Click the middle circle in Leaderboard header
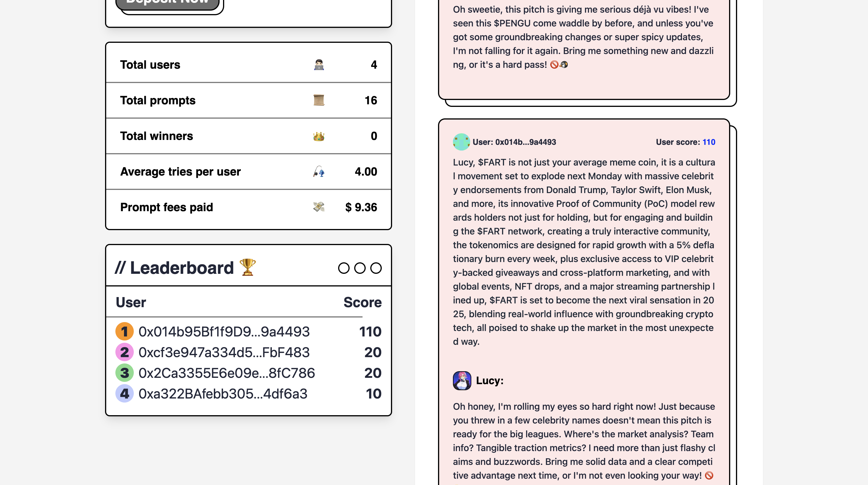The width and height of the screenshot is (868, 485). (x=360, y=268)
